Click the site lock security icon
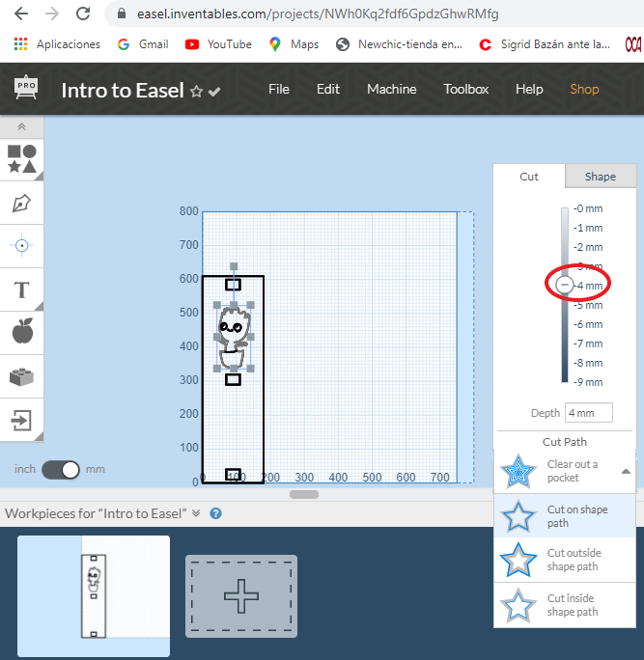 click(x=122, y=14)
